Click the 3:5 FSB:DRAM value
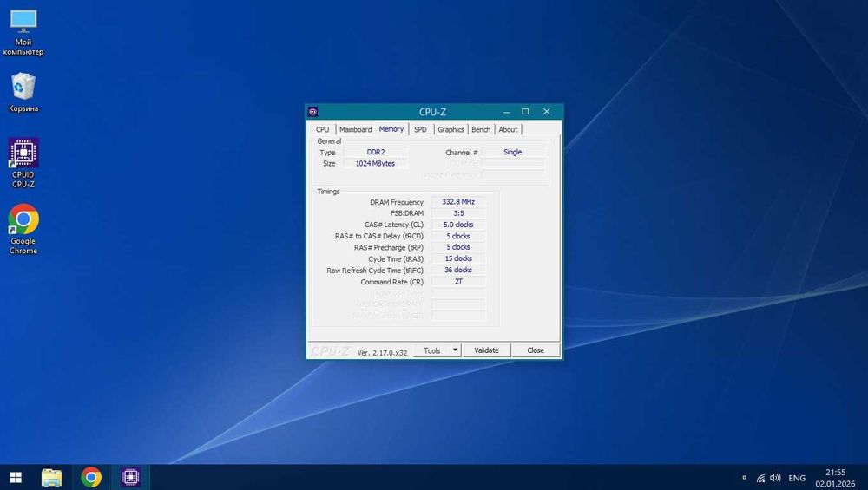 (x=458, y=213)
